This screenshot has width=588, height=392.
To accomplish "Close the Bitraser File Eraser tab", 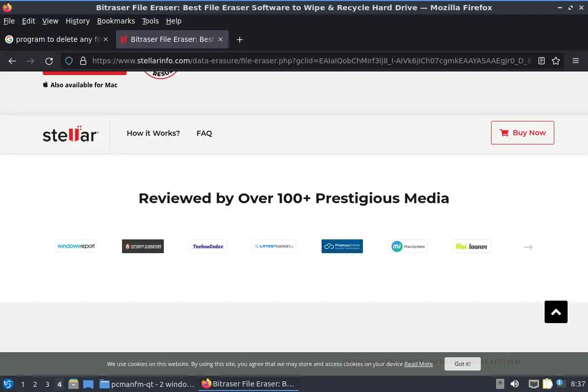I will [x=220, y=39].
